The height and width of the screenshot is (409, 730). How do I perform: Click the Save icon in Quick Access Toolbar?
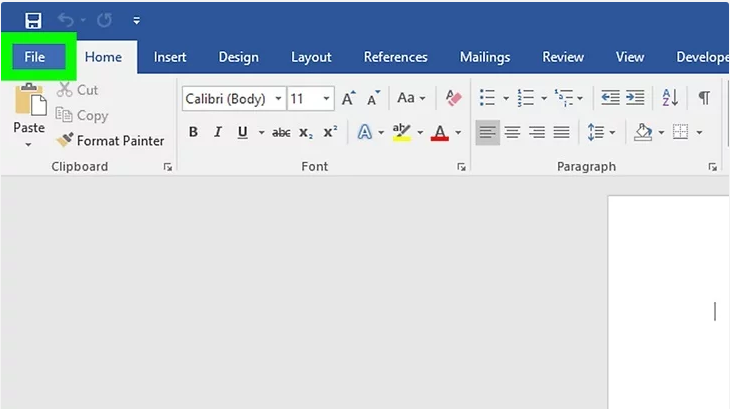(33, 20)
